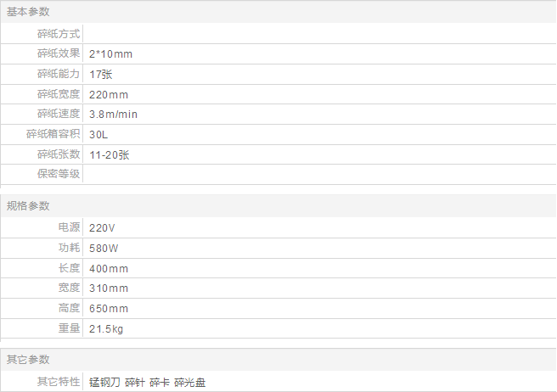This screenshot has height=392, width=557.
Task: Select the 锰钢刀 碎针 碎卡 碎光盘 text
Action: coord(148,383)
